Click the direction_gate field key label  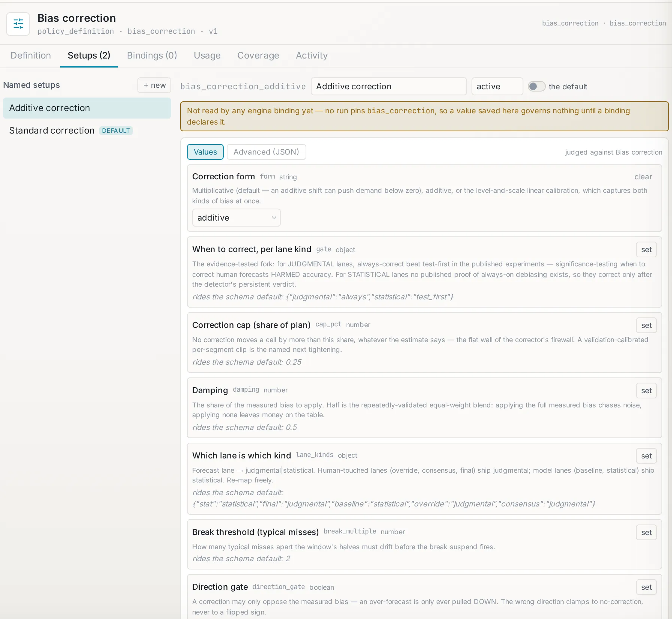(279, 587)
